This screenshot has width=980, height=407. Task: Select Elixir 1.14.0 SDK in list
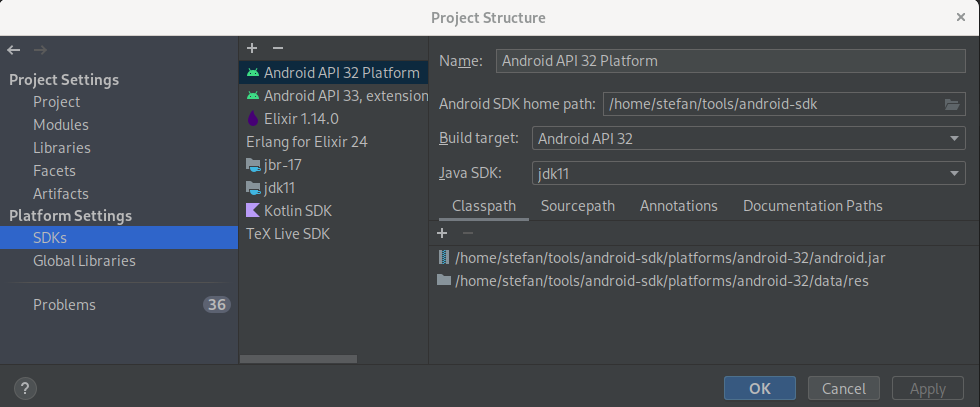click(294, 119)
